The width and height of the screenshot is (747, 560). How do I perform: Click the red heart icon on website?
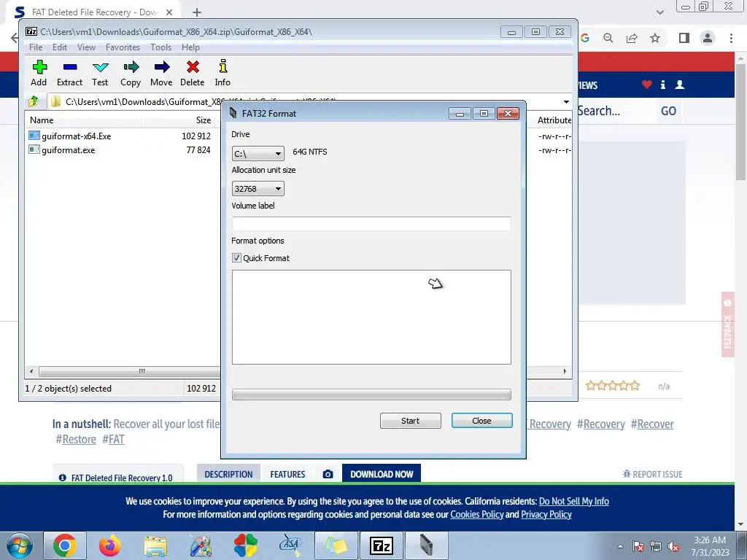click(646, 85)
